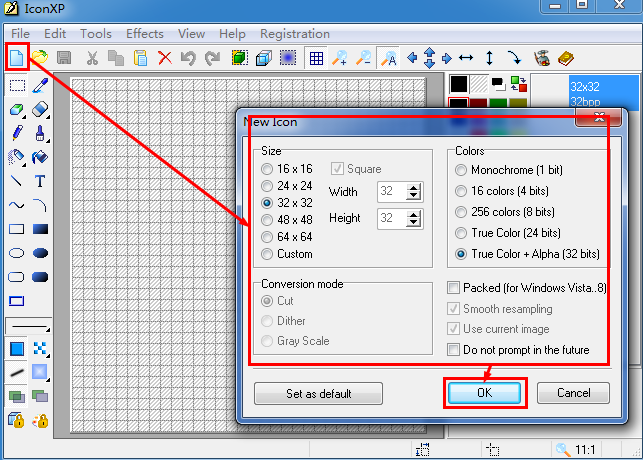This screenshot has height=460, width=643.
Task: Click the New icon toolbar button
Action: tap(17, 58)
